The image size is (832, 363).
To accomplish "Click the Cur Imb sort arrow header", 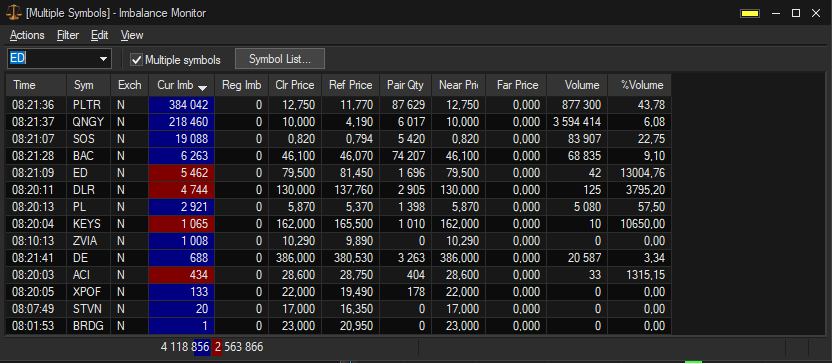I will 181,85.
